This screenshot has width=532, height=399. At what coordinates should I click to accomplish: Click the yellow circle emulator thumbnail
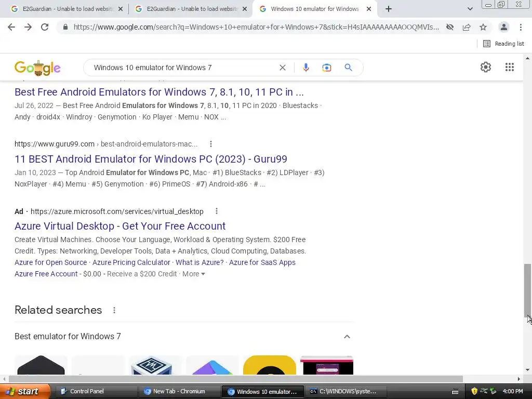[x=270, y=365]
